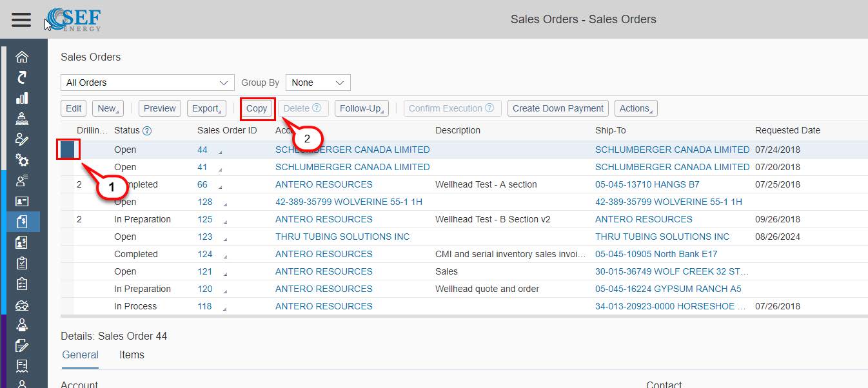This screenshot has height=388, width=868.
Task: Open ship-to 05-045-13710 HANGS B7 link
Action: (x=647, y=184)
